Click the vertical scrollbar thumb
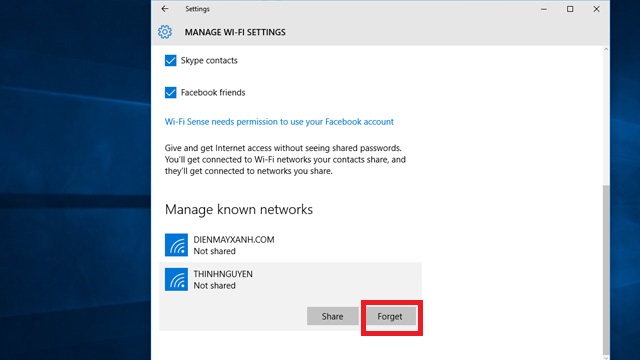640x360 pixels. coord(606,269)
